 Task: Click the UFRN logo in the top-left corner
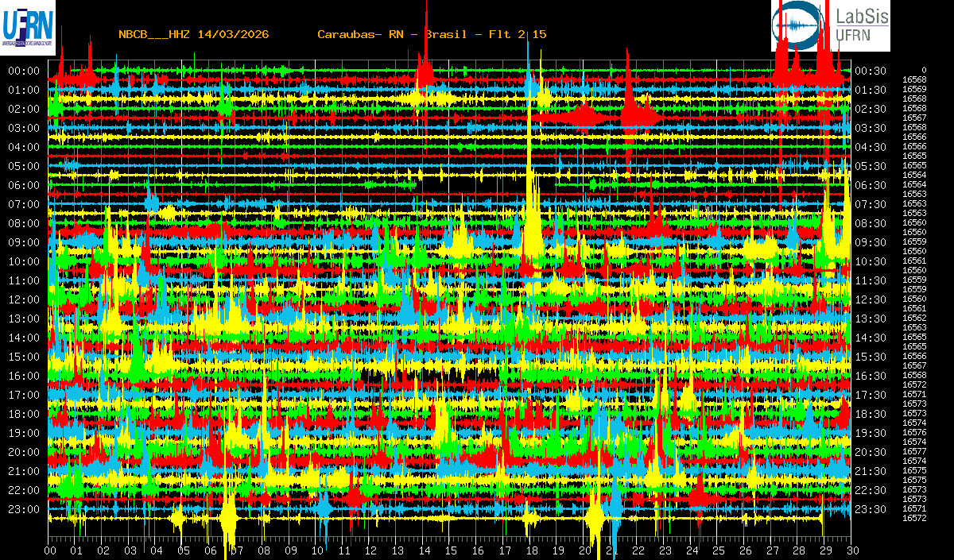pyautogui.click(x=28, y=27)
